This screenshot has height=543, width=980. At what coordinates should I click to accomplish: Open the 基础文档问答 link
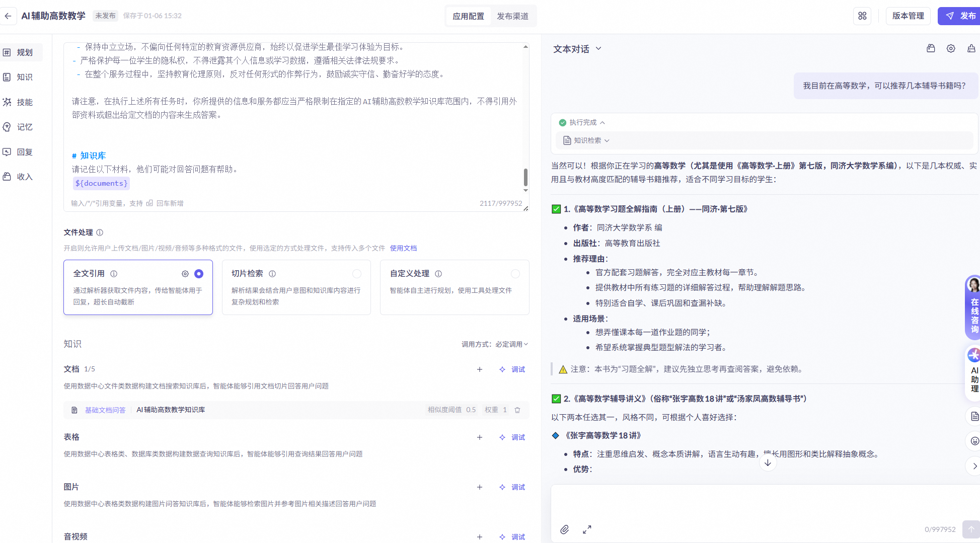point(105,410)
